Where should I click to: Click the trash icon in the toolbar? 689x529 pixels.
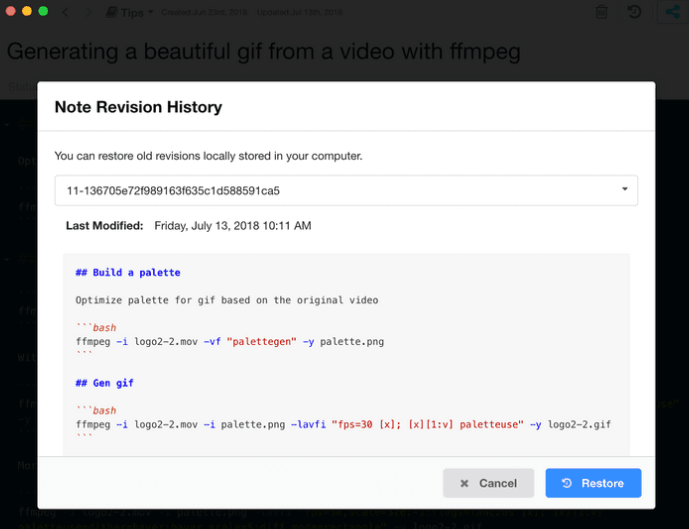coord(601,12)
